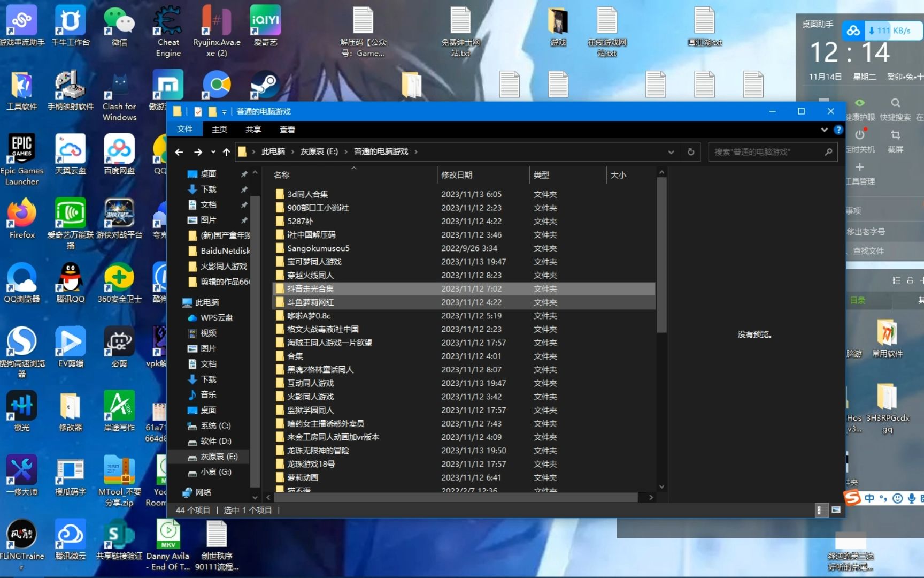Go forward in Explorer navigation
Screen dimensions: 924x578
198,152
